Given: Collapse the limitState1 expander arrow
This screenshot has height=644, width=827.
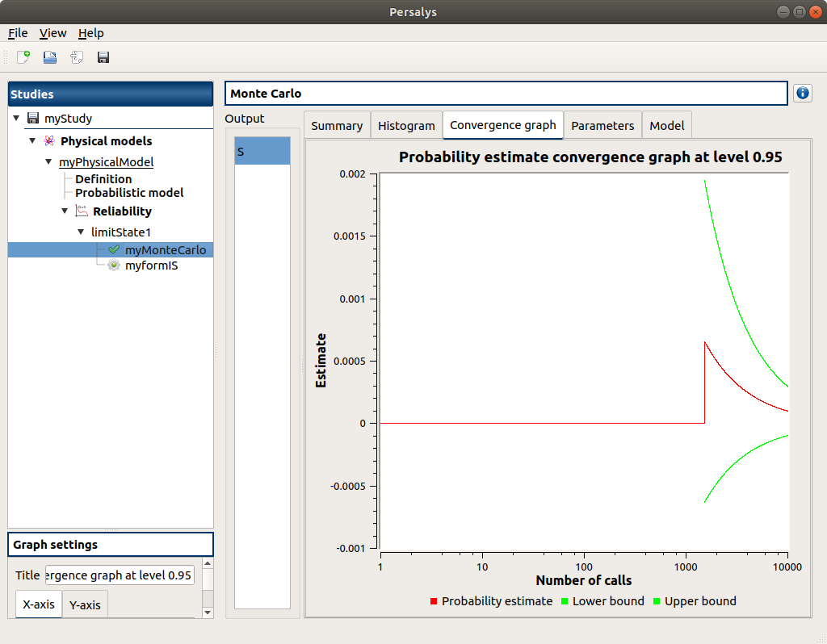Looking at the screenshot, I should tap(81, 232).
